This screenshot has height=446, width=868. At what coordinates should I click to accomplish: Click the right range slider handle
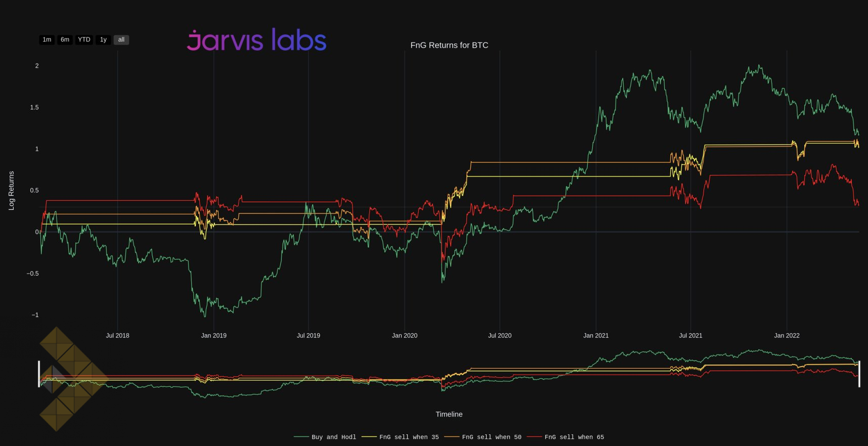859,374
